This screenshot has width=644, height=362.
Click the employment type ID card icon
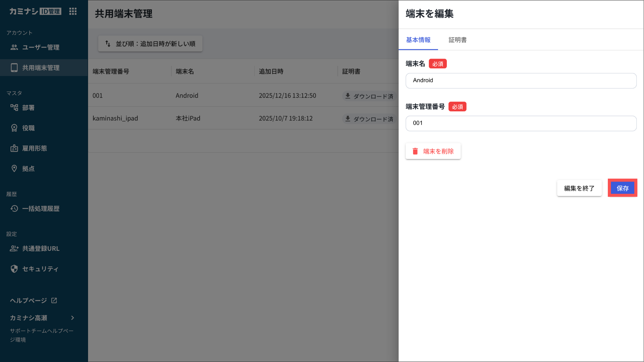click(x=14, y=148)
